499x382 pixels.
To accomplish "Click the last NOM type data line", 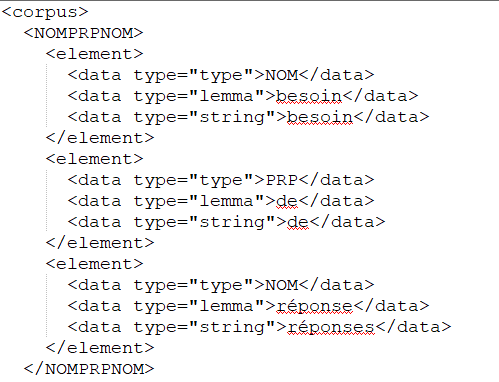I will [x=221, y=285].
